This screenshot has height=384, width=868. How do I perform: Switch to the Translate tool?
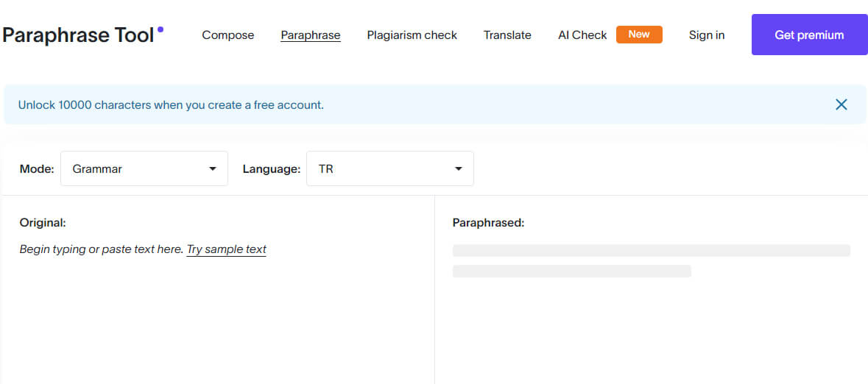(x=507, y=35)
